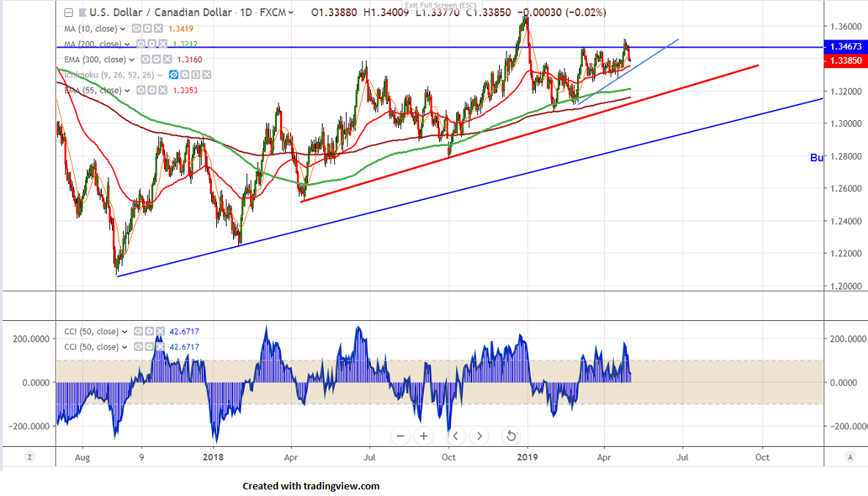The height and width of the screenshot is (496, 868).
Task: Click the 1.36000 price axis label
Action: [846, 26]
